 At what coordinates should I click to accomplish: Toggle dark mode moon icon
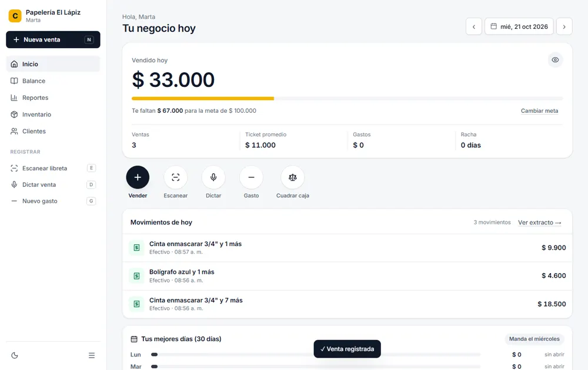15,355
